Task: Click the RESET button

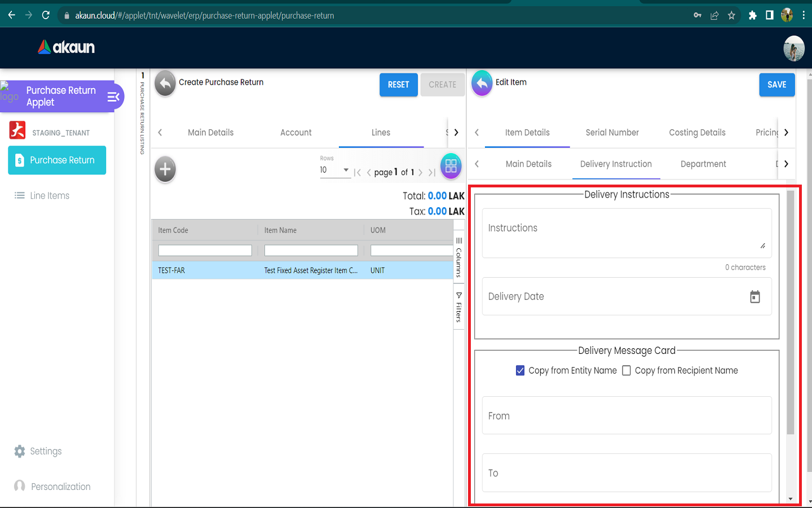Action: 398,85
